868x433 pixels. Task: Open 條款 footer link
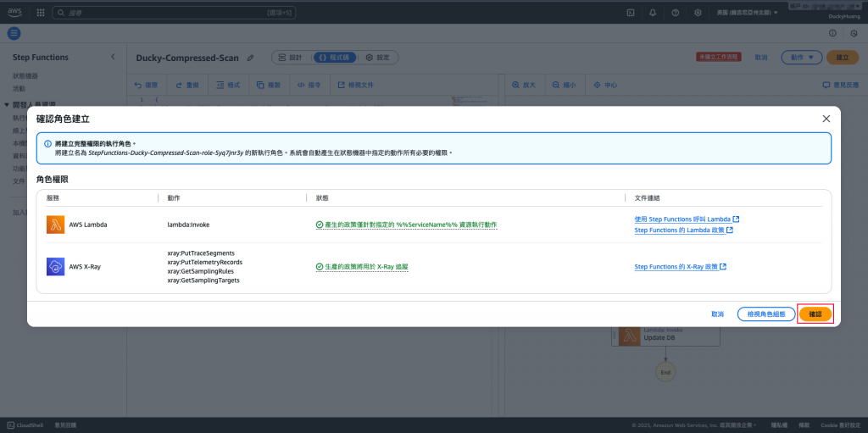[x=804, y=425]
